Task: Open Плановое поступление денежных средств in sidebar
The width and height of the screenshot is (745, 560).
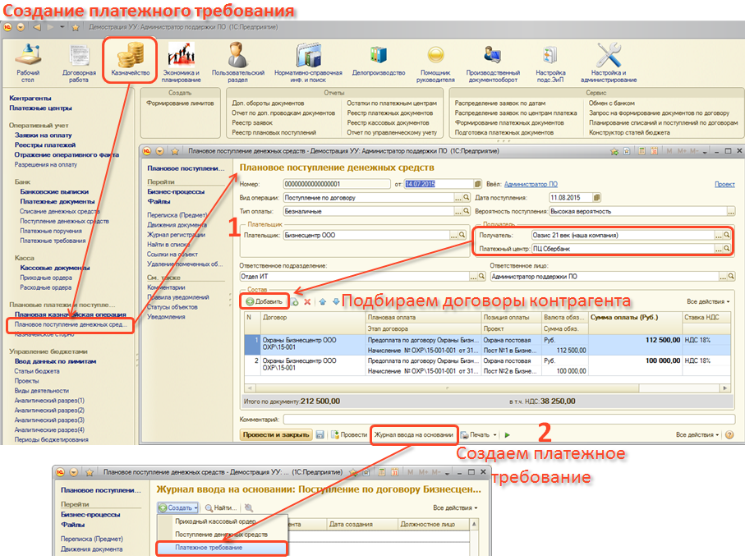Action: [69, 325]
